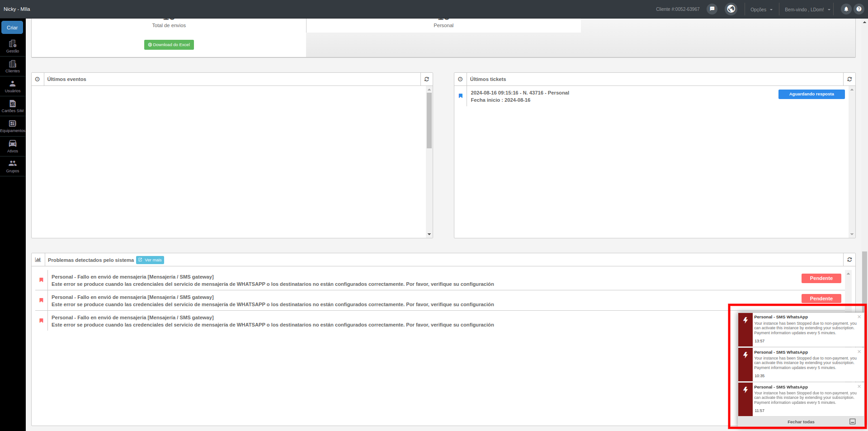Click Download do Excel button
The image size is (868, 431).
[169, 45]
